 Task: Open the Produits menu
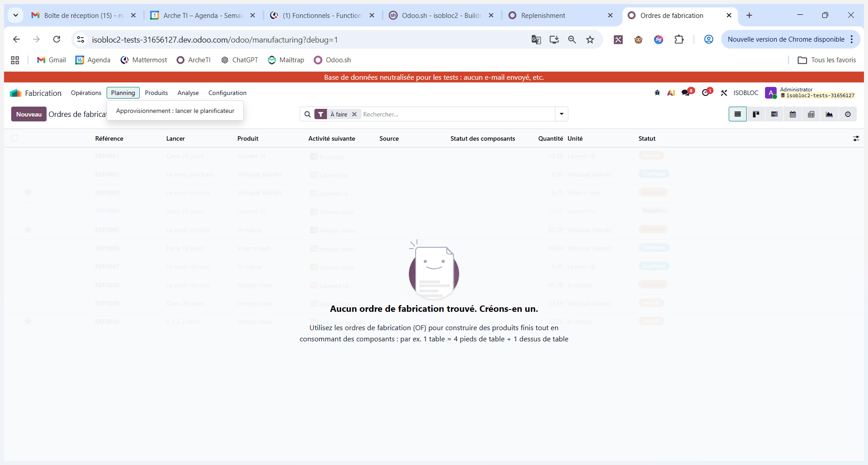pos(156,93)
